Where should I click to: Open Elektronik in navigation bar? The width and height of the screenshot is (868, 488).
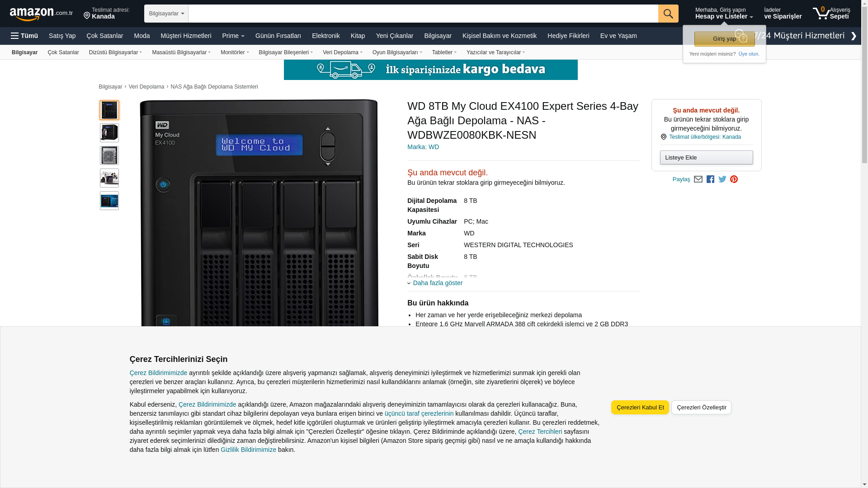pyautogui.click(x=325, y=36)
